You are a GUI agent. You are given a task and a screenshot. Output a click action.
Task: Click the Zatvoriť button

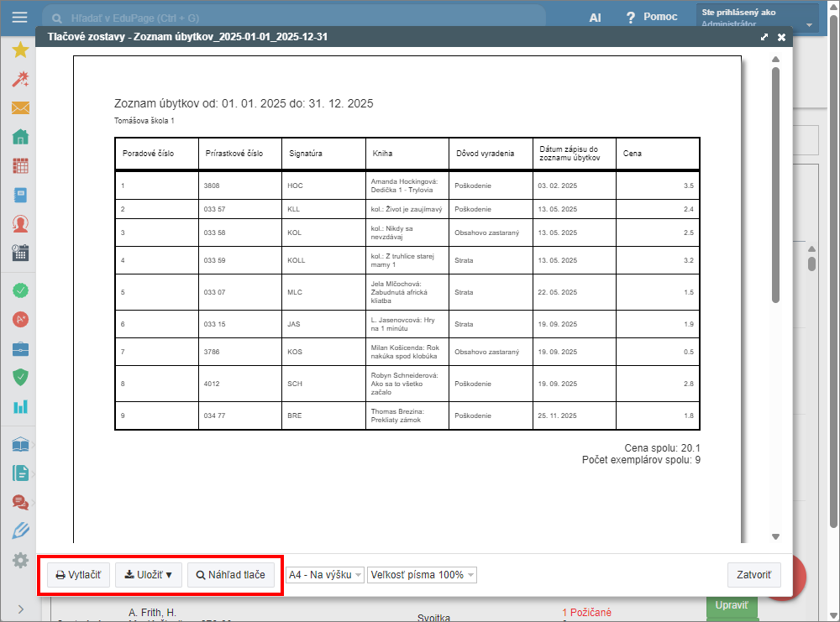pyautogui.click(x=753, y=575)
